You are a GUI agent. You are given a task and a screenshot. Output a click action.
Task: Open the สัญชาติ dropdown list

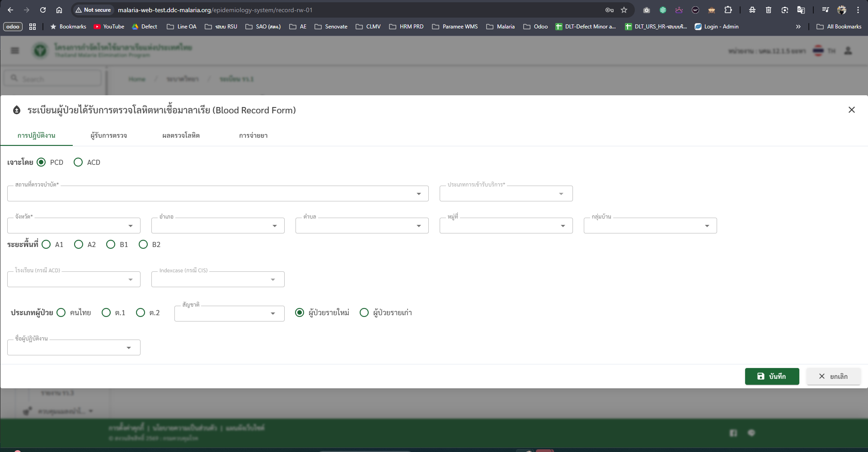tap(229, 313)
